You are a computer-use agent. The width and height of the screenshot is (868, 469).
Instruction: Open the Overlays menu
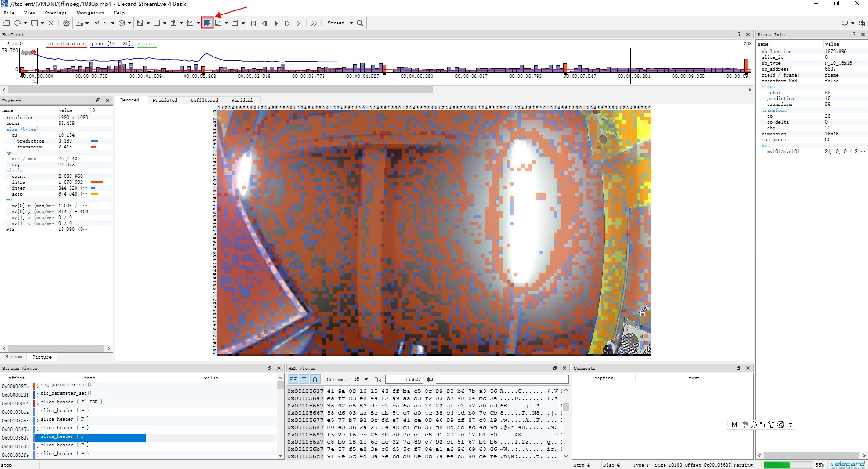click(56, 13)
